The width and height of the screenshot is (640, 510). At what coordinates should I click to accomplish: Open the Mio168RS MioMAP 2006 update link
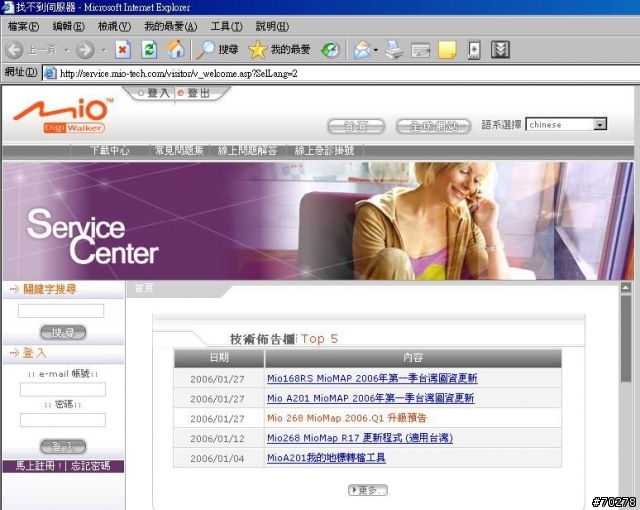click(372, 378)
